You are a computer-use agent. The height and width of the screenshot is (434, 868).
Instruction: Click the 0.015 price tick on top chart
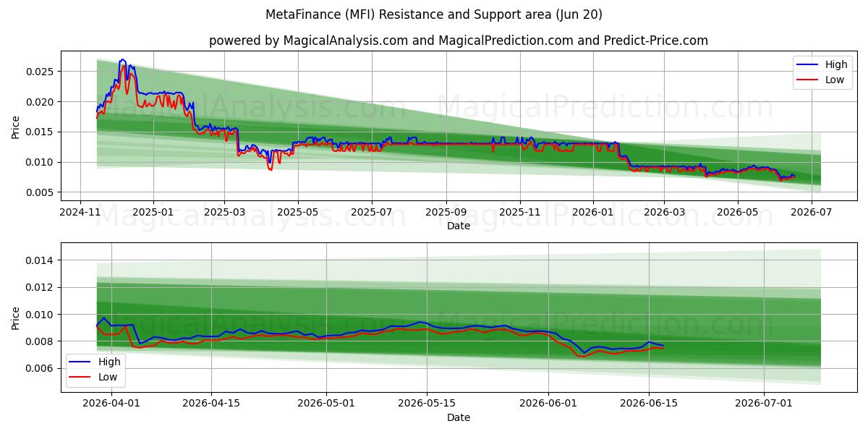coord(41,132)
